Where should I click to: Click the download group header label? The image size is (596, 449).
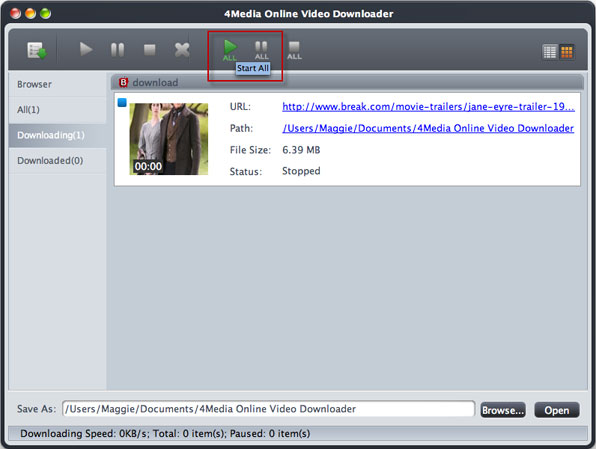point(155,83)
